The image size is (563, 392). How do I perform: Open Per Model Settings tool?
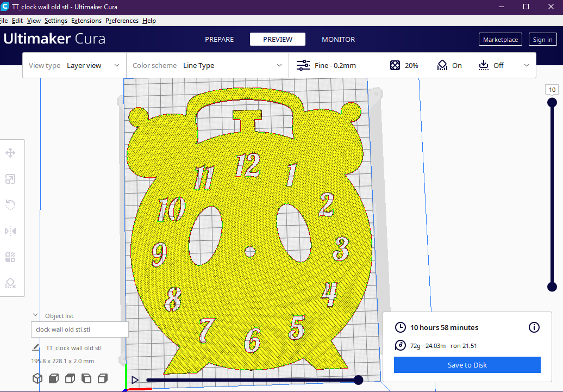(x=10, y=257)
